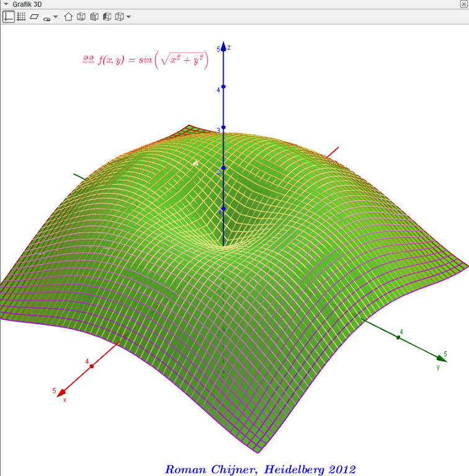Toggle the grid display button
Viewport: 469px width, 476px height.
click(21, 17)
